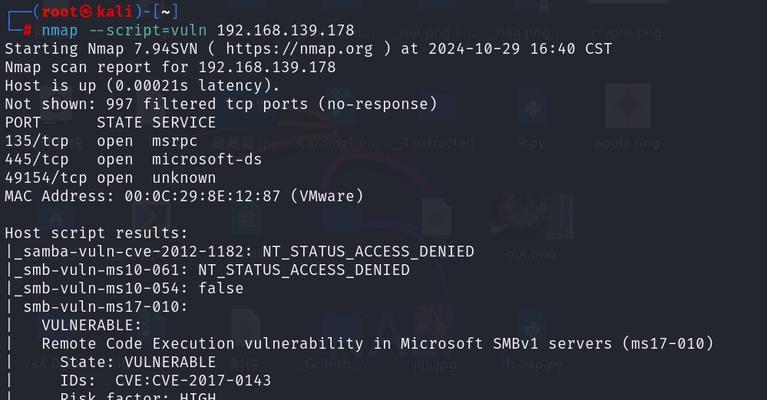Open the out.png file icon

pyautogui.click(x=531, y=227)
